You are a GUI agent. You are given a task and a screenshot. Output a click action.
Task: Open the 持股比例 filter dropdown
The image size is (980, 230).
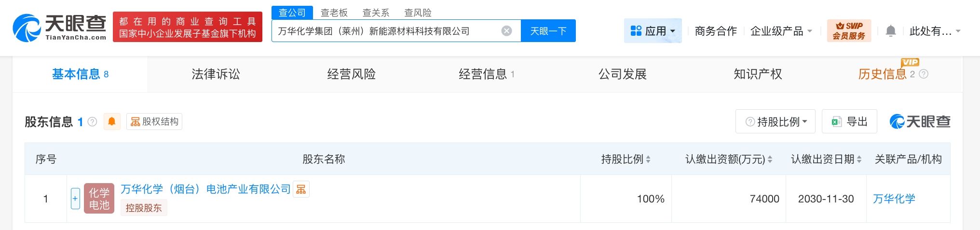coord(775,122)
